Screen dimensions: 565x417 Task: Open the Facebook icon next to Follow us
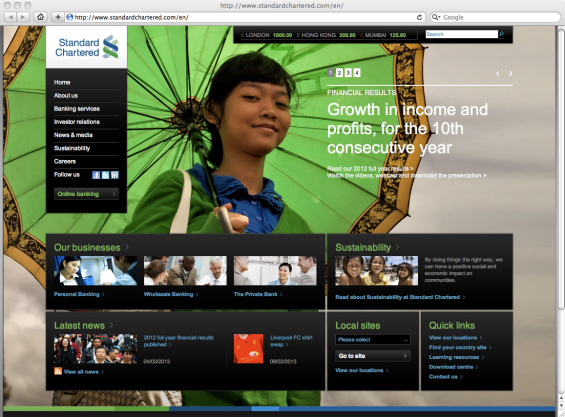click(x=96, y=175)
